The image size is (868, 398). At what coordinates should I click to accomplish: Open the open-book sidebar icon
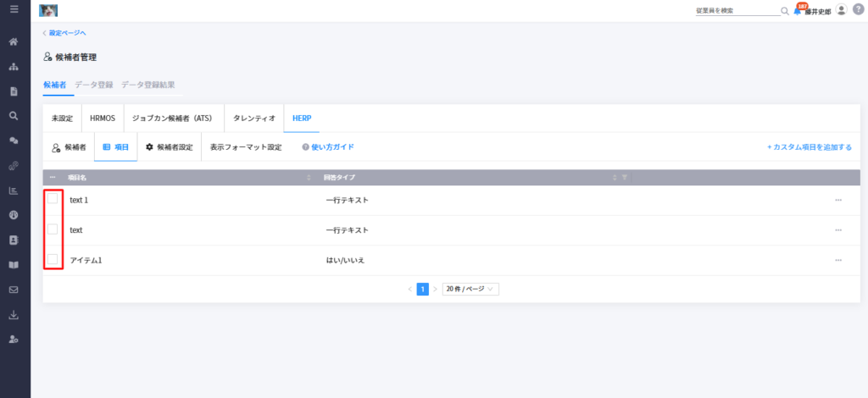pos(14,265)
